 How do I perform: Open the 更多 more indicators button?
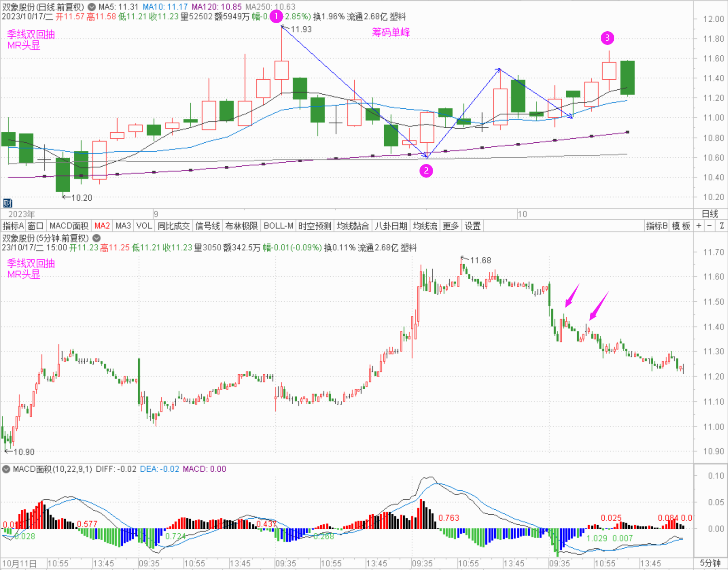tap(451, 226)
